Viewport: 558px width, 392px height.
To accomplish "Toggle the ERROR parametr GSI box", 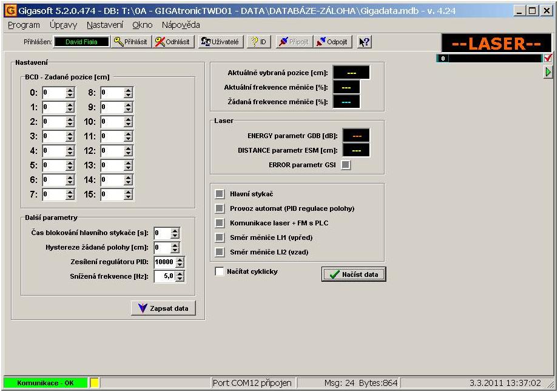I will (x=346, y=165).
